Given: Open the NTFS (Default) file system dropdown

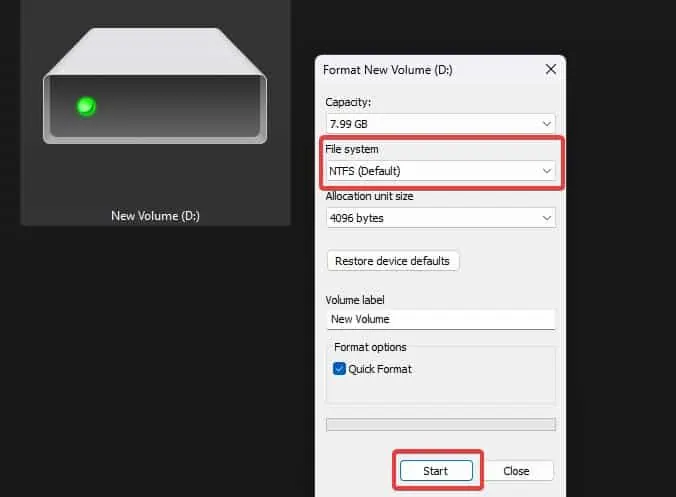Looking at the screenshot, I should tap(441, 171).
